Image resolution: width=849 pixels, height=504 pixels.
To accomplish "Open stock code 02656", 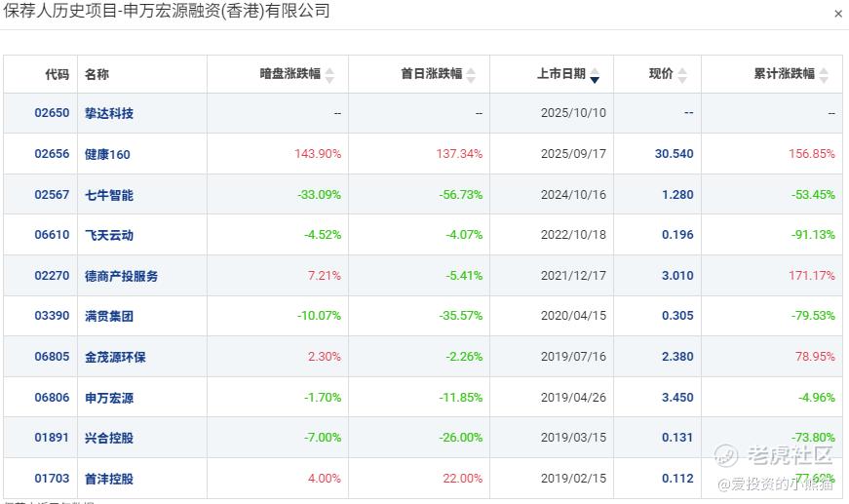I will (52, 154).
